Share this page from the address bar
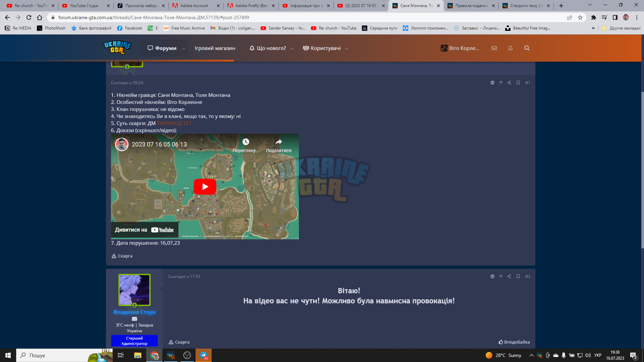 point(570,17)
